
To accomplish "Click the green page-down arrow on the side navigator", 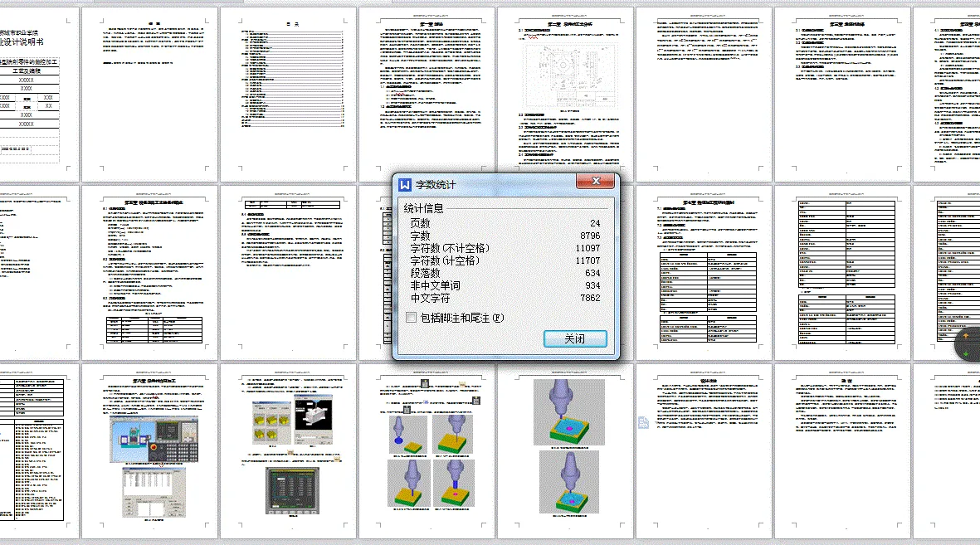I will pyautogui.click(x=966, y=353).
